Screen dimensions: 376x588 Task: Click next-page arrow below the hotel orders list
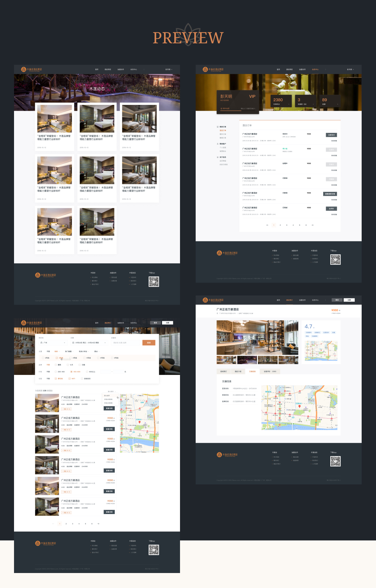(x=312, y=225)
